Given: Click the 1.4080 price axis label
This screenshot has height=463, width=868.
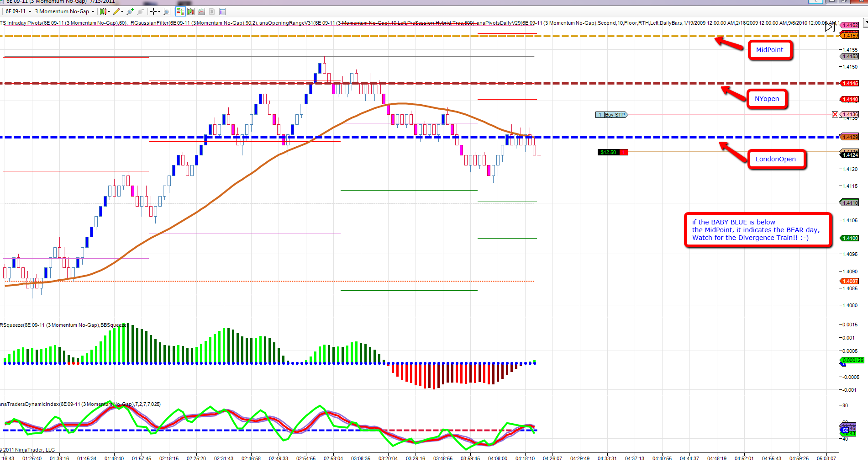Looking at the screenshot, I should point(850,305).
